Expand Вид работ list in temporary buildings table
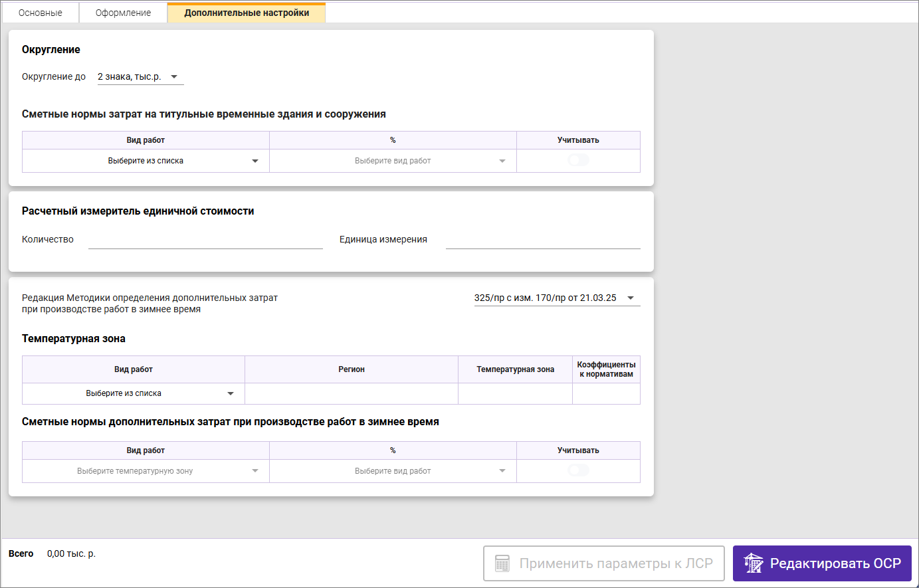 (x=146, y=161)
